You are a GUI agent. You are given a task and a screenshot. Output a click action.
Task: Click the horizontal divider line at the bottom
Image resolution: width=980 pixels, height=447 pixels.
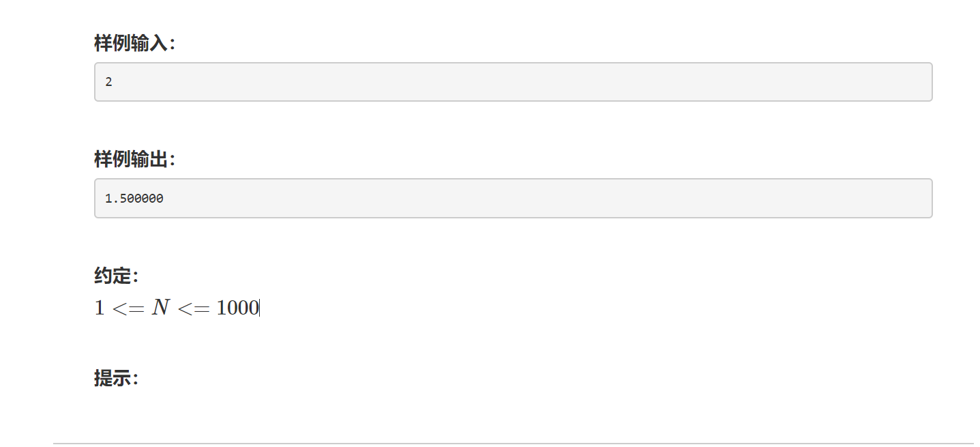(x=513, y=444)
